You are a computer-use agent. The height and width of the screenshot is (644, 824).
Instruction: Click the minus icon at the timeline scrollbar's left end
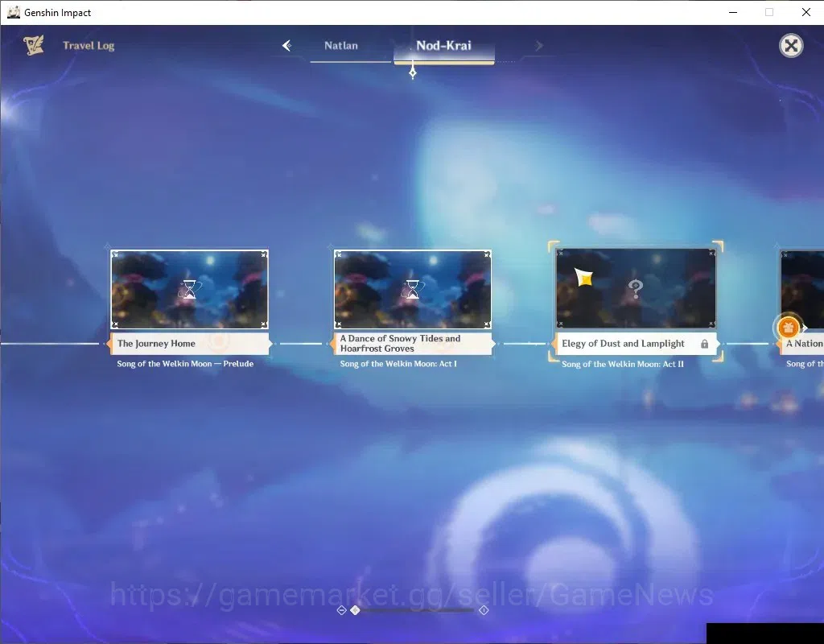pos(341,610)
